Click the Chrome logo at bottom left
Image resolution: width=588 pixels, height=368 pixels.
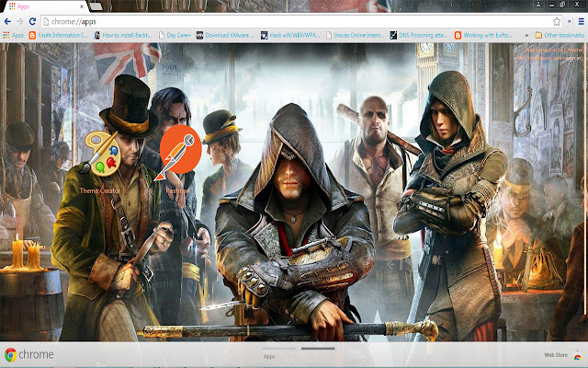click(29, 354)
